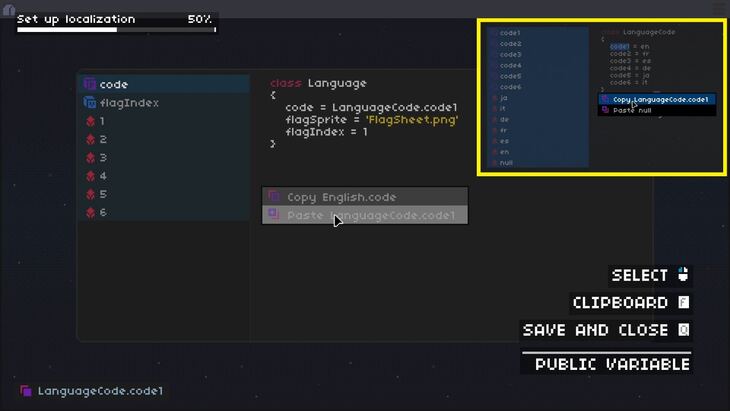
Task: Select the flagIndex entry in the list
Action: pos(129,103)
